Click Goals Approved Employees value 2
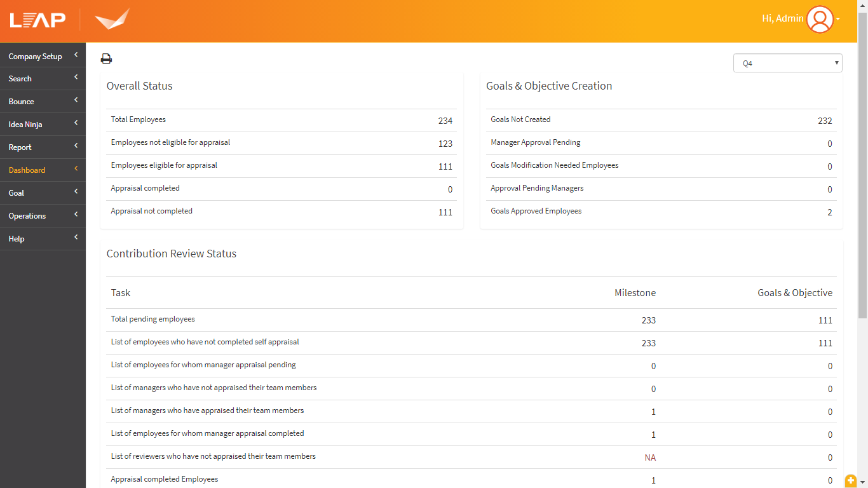 830,212
